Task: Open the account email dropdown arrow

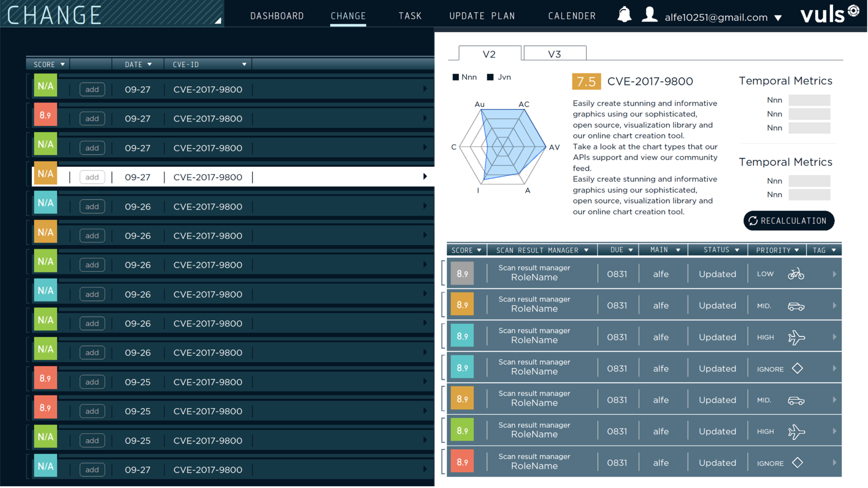Action: [778, 18]
